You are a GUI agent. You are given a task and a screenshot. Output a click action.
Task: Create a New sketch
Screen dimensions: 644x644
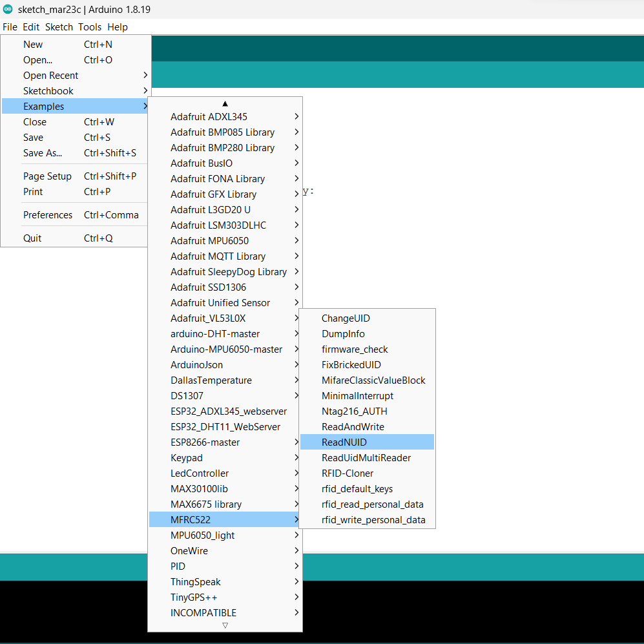pos(32,44)
